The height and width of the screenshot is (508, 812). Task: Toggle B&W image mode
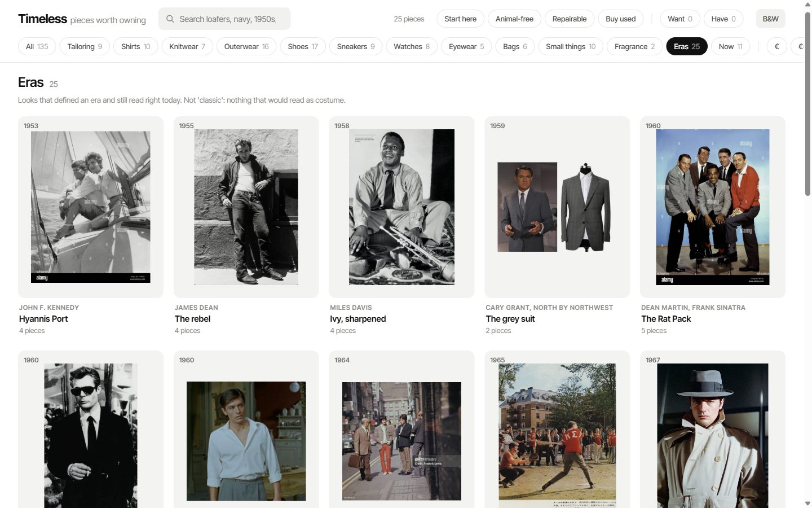770,19
